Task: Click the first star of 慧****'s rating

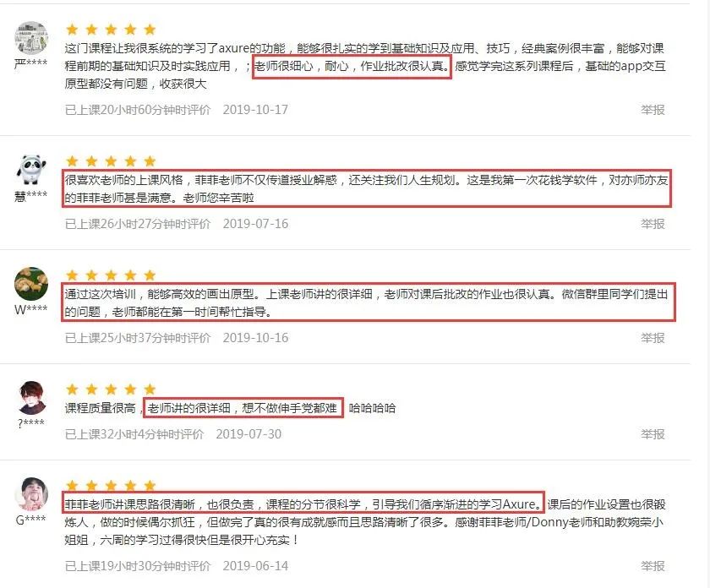Action: (72, 161)
